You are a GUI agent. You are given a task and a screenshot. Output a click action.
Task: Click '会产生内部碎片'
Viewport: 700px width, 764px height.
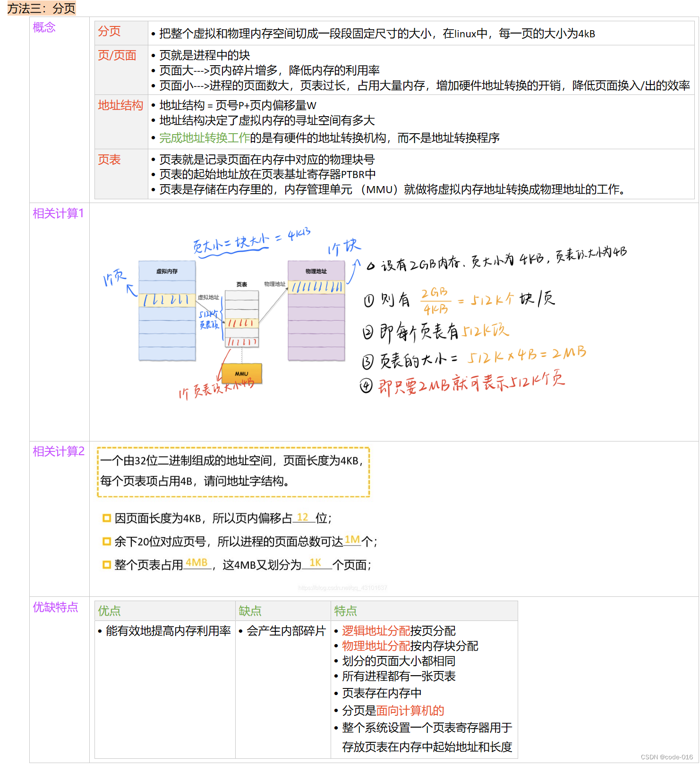click(286, 631)
